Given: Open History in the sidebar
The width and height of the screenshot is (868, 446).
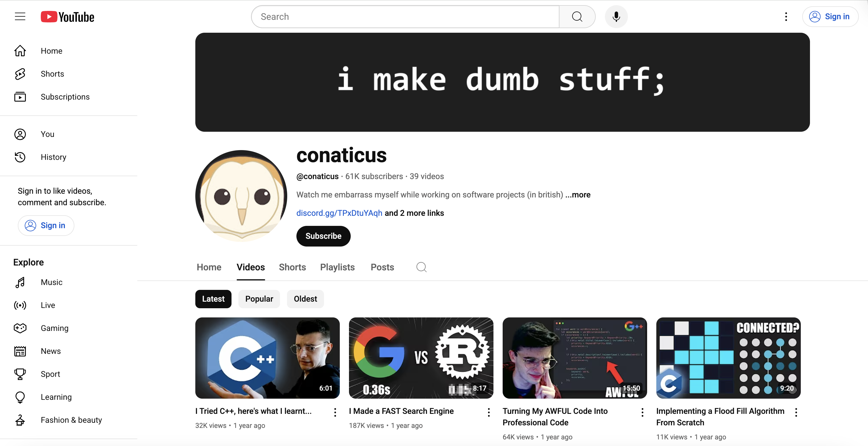Looking at the screenshot, I should 53,157.
